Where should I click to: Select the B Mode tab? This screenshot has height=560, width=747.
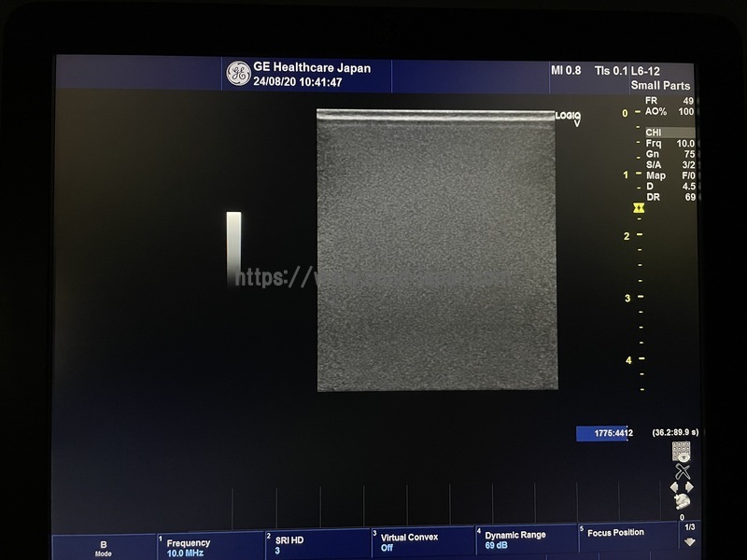103,547
